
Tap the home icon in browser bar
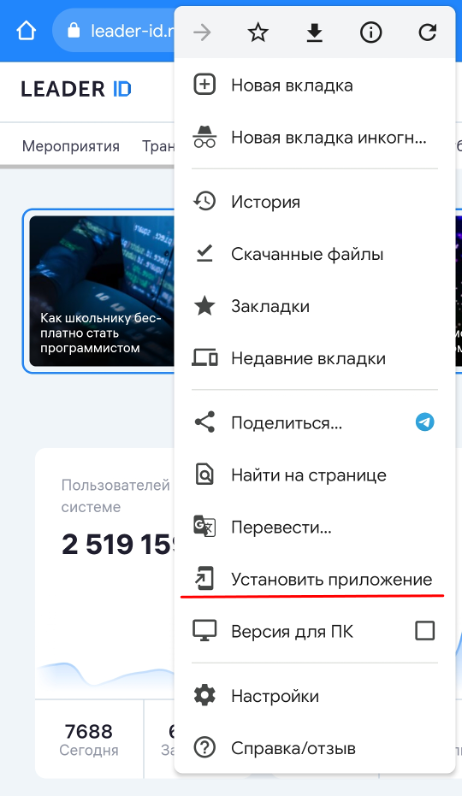click(x=26, y=31)
